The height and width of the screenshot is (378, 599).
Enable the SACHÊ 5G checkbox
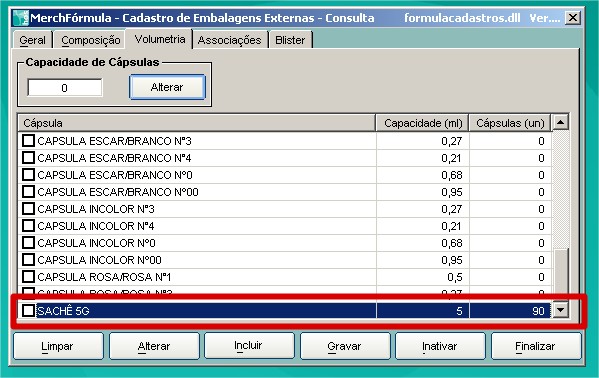tap(28, 310)
